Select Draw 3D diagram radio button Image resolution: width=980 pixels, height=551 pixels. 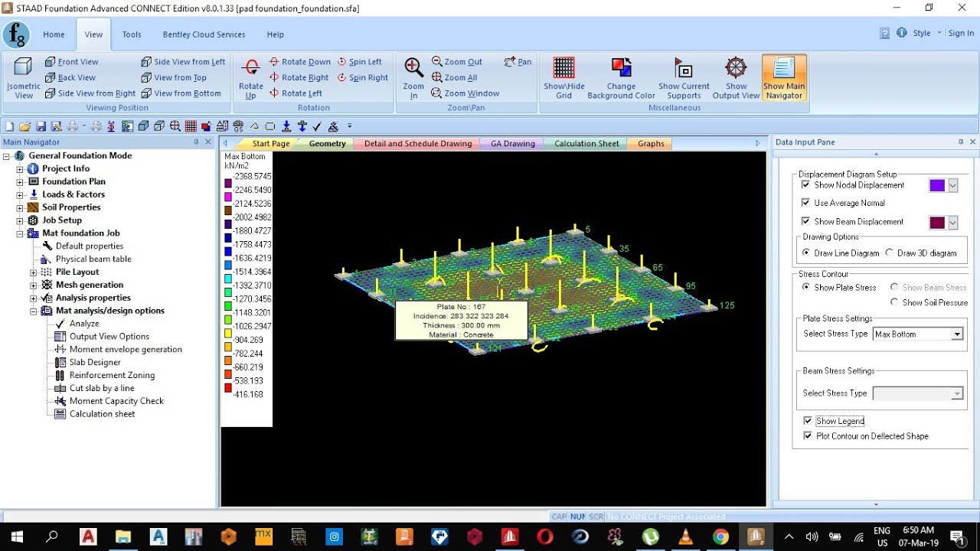pos(890,253)
